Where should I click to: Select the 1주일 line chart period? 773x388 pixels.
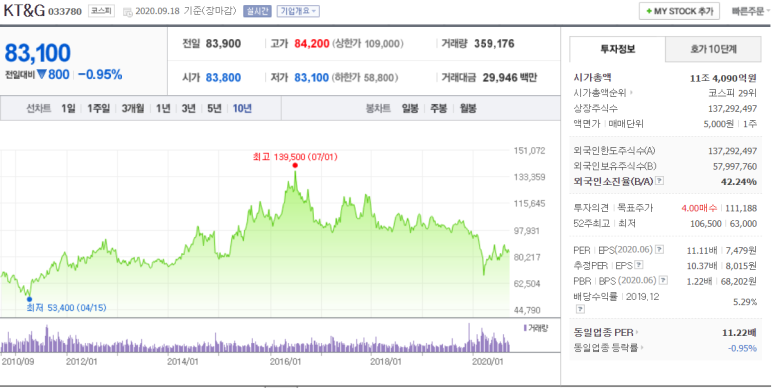(99, 108)
